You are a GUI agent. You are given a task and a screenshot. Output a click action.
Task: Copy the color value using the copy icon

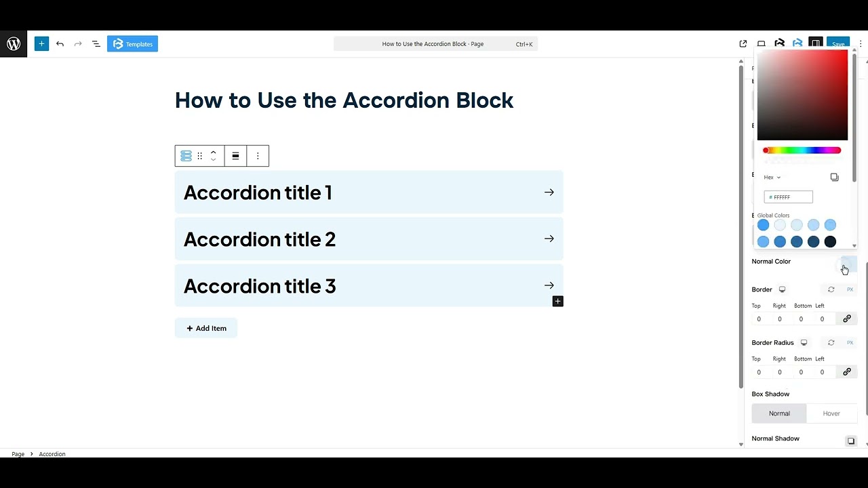point(834,177)
